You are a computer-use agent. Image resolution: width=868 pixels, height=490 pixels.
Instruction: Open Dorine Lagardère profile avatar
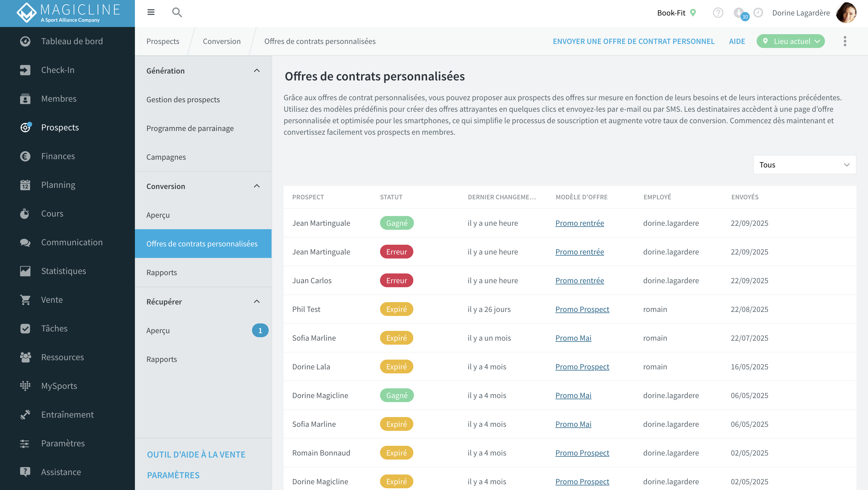pyautogui.click(x=846, y=13)
